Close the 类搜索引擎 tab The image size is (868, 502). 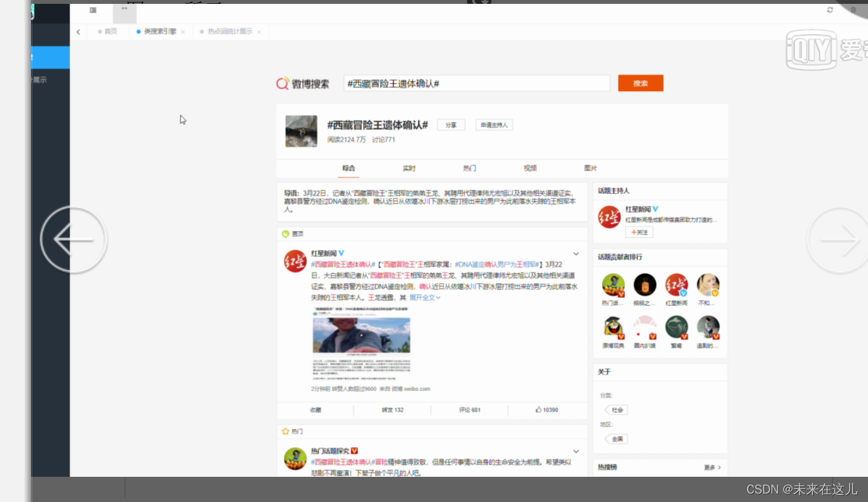click(183, 32)
